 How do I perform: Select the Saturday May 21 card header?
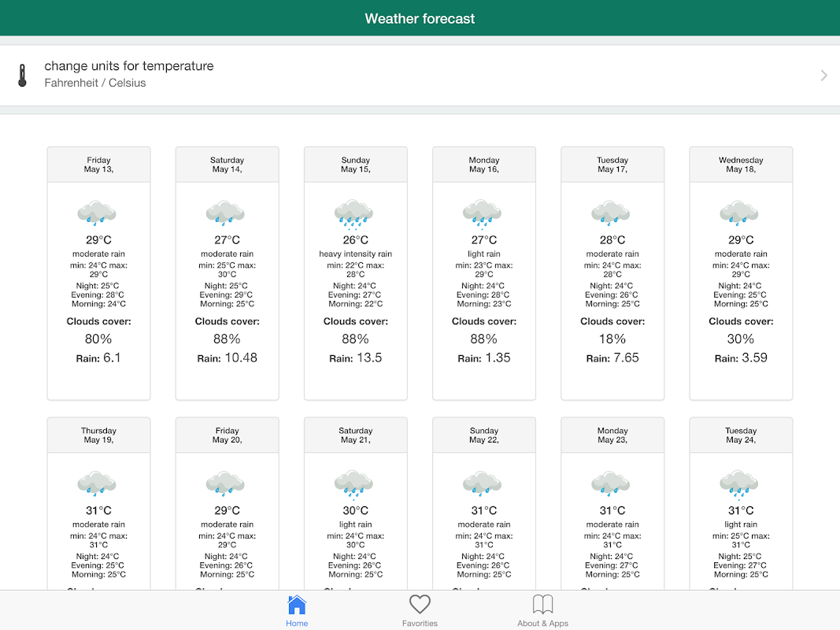click(x=356, y=435)
